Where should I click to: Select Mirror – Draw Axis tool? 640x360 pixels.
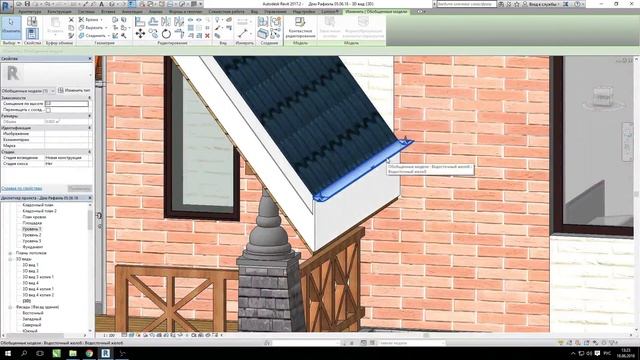point(179,22)
